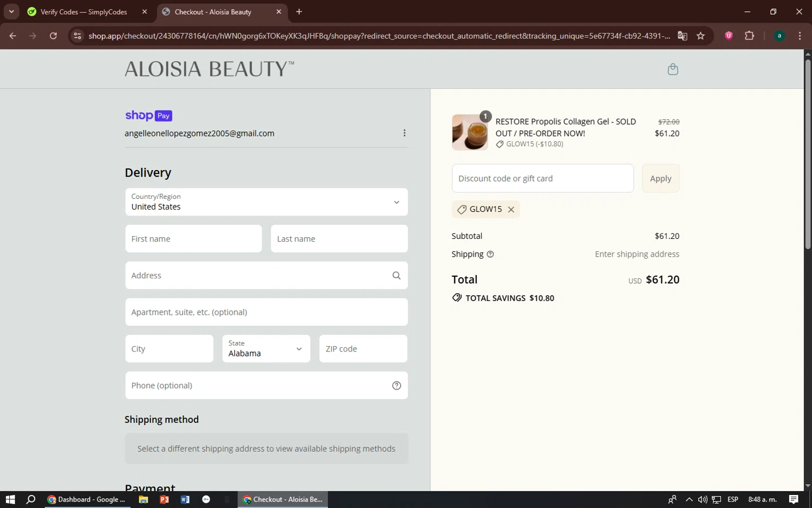The image size is (812, 508).
Task: Switch to Verify Codes SimplyCodes tab
Action: (84, 12)
